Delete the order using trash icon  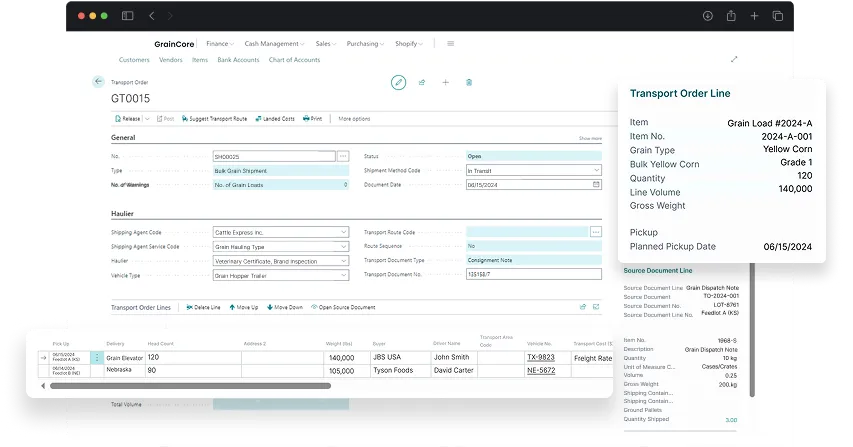click(x=468, y=82)
